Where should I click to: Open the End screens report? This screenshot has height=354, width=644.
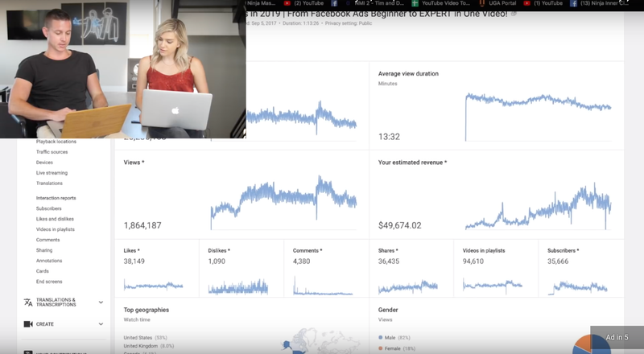coord(49,282)
